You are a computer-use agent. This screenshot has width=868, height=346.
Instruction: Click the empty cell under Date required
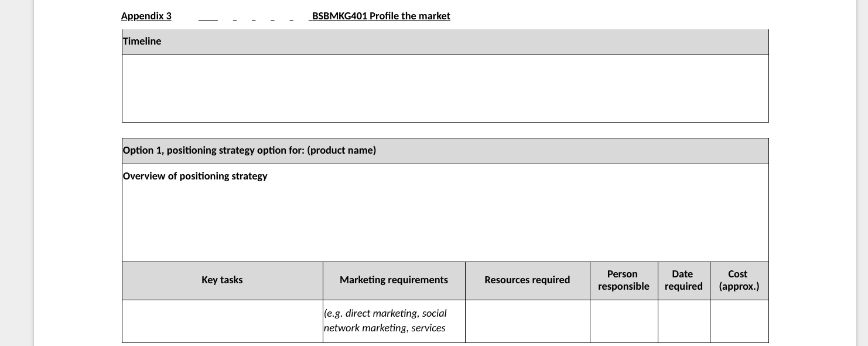coord(684,321)
